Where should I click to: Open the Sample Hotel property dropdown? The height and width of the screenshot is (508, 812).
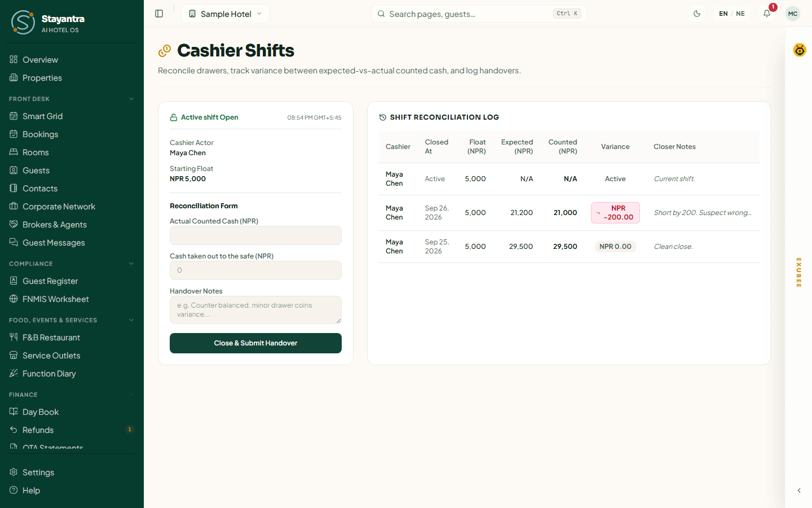tap(226, 14)
